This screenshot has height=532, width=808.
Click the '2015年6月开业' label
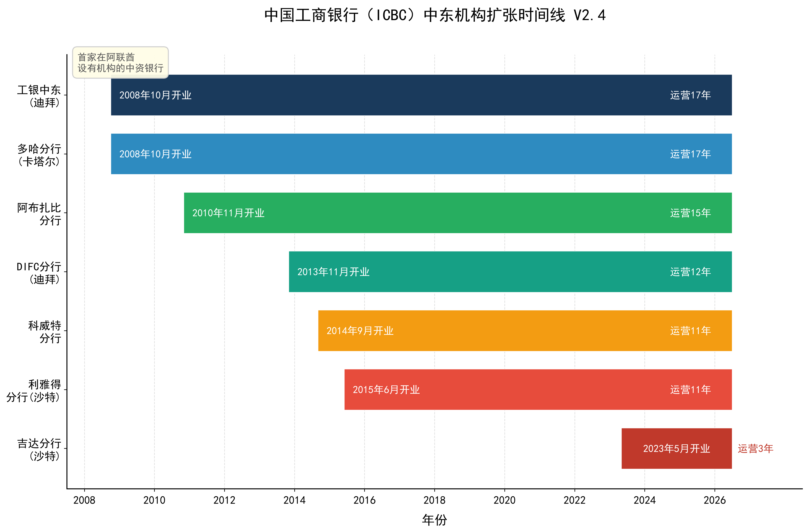[386, 390]
